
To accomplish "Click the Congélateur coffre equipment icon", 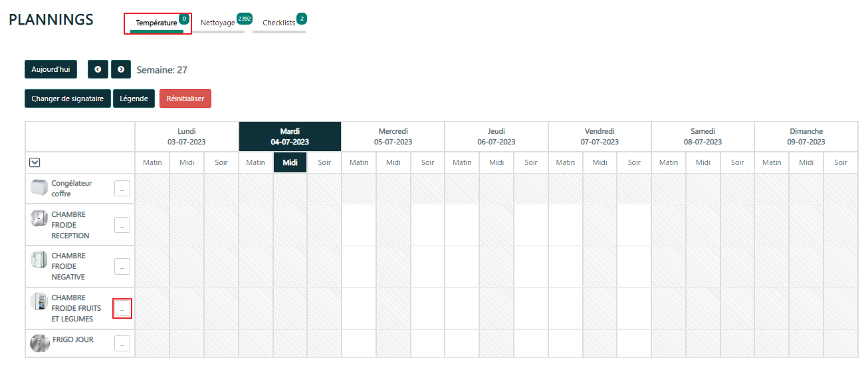I will (40, 188).
